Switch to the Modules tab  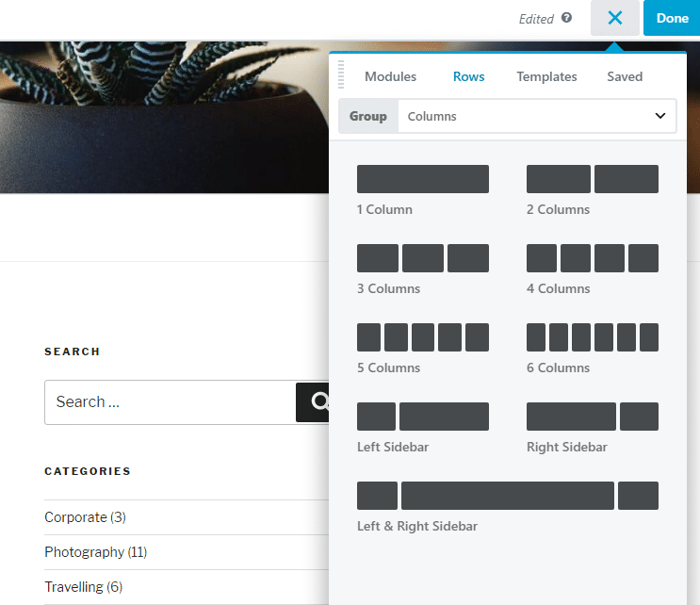390,77
